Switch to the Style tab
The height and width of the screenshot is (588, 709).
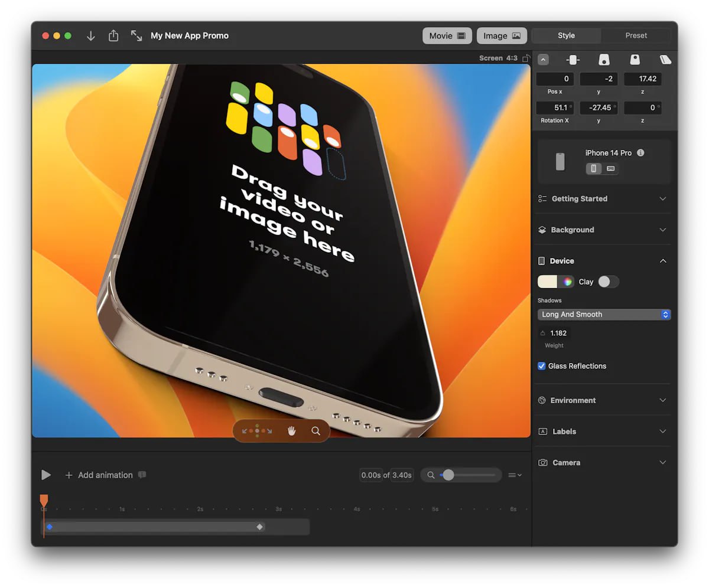tap(566, 35)
